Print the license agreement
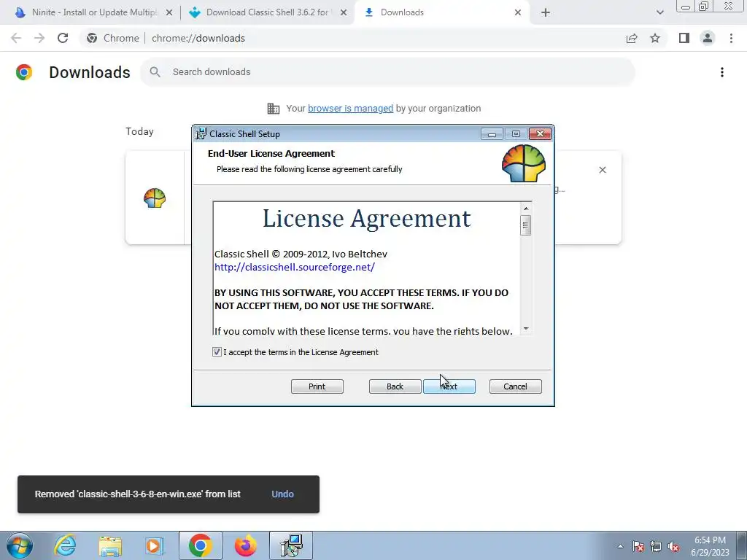This screenshot has height=560, width=747. (x=317, y=386)
